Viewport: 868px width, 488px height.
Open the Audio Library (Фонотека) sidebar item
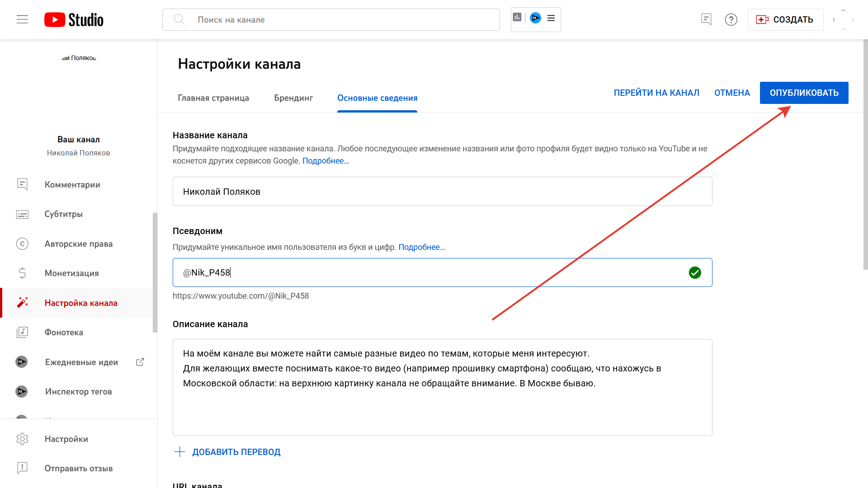pyautogui.click(x=64, y=333)
